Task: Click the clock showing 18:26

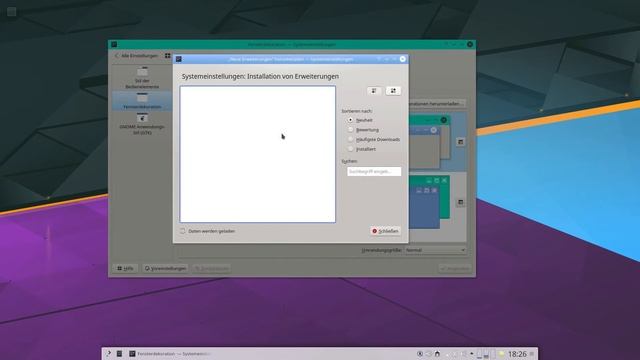Action: [x=517, y=354]
